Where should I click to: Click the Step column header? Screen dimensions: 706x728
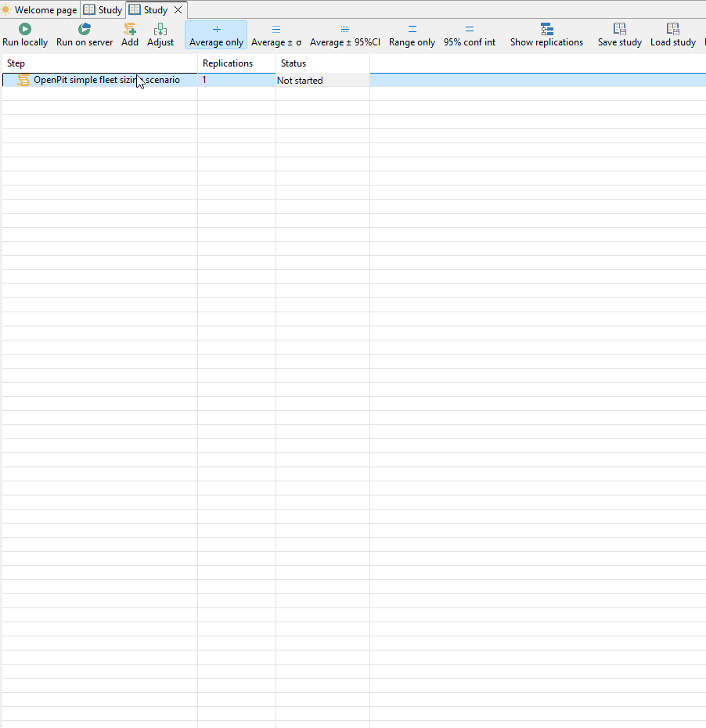[100, 63]
